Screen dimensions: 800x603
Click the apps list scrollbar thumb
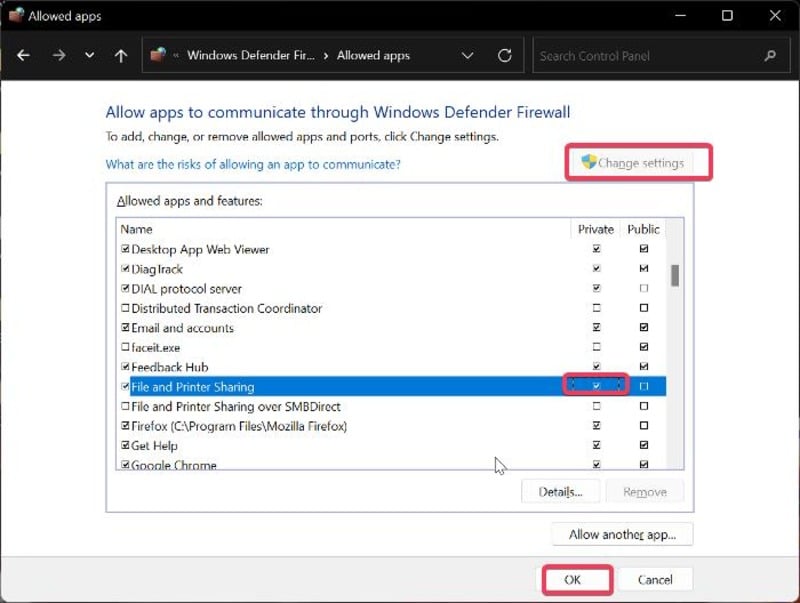pos(675,275)
